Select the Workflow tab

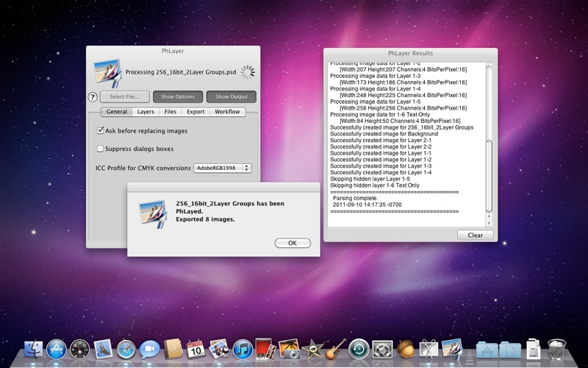pos(227,112)
